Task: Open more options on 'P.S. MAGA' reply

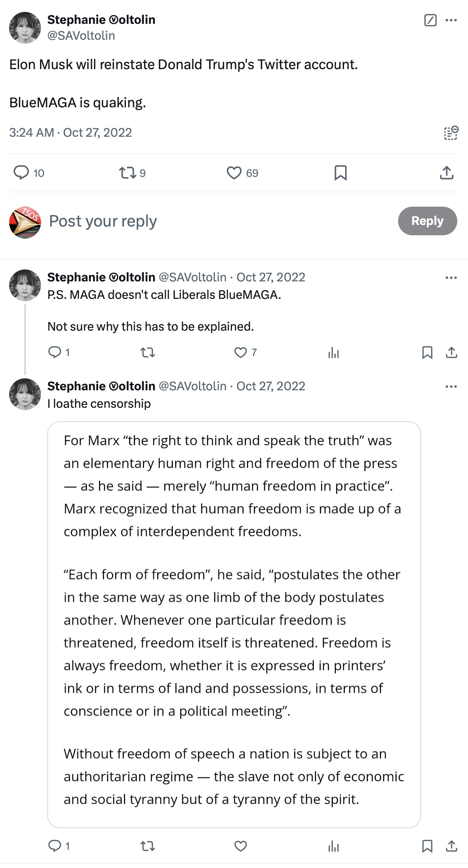Action: tap(451, 277)
